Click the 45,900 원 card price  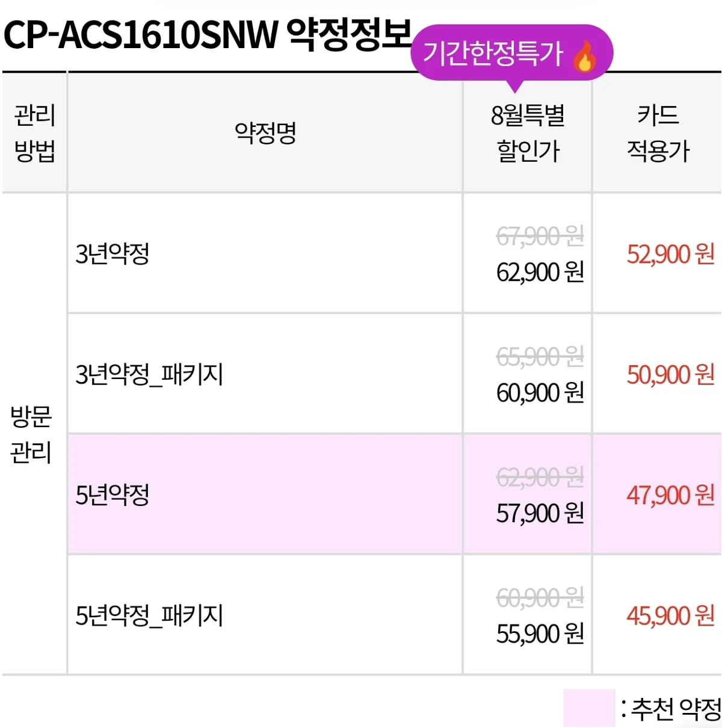click(671, 615)
